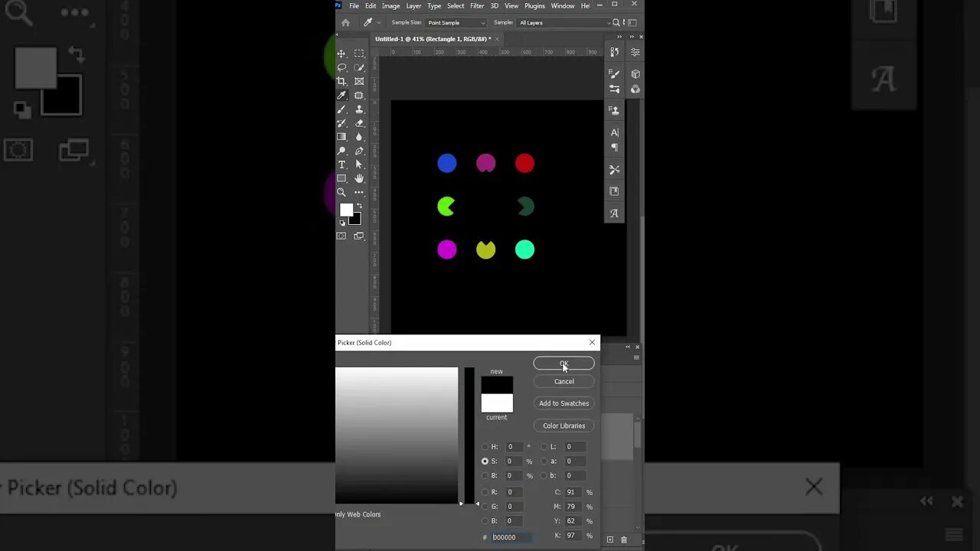This screenshot has width=980, height=551.
Task: Select the Pen tool
Action: (359, 151)
